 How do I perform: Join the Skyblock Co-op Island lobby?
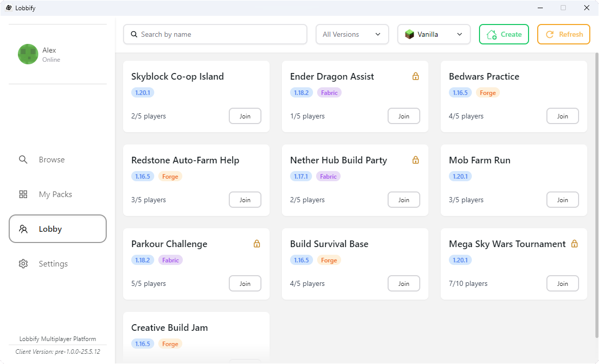click(x=245, y=116)
